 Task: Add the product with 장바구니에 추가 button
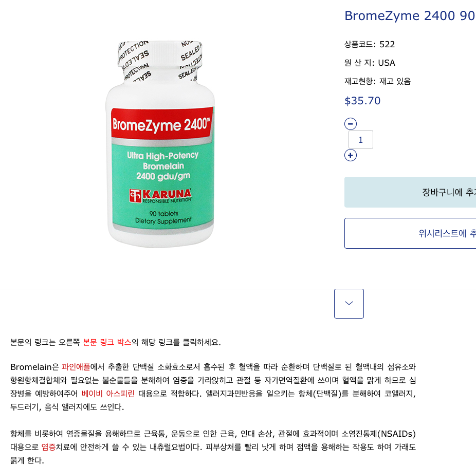[x=410, y=192]
